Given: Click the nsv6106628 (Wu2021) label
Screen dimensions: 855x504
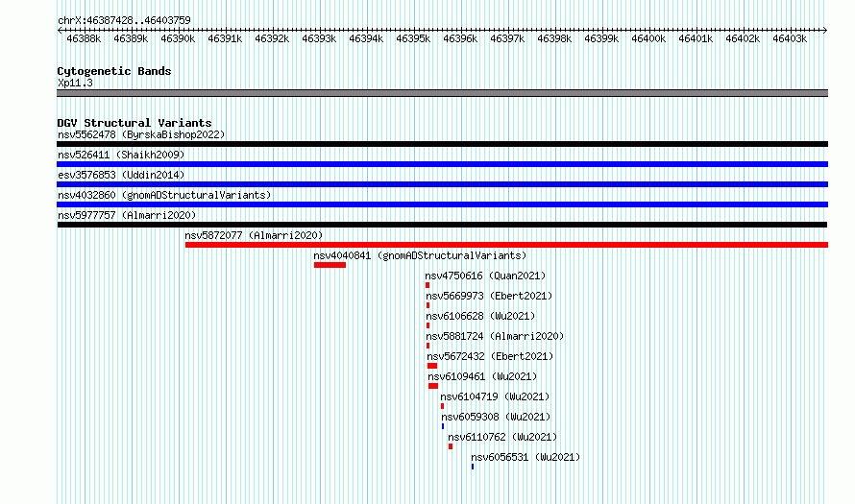Looking at the screenshot, I should point(480,316).
